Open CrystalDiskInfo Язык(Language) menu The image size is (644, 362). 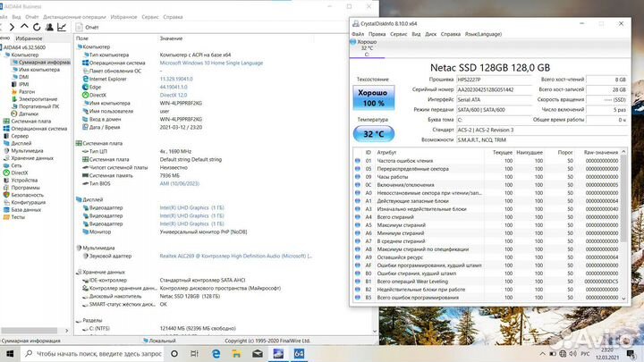pyautogui.click(x=483, y=34)
